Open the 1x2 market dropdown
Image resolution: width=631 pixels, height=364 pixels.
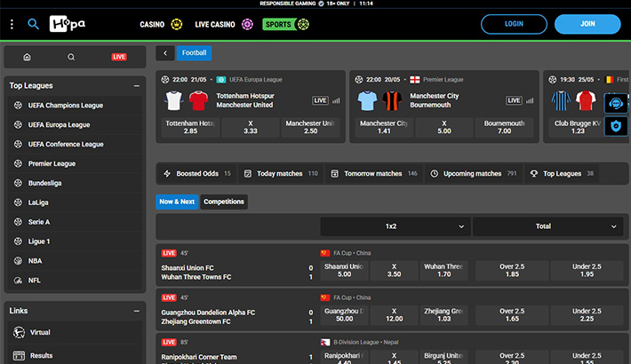click(395, 226)
